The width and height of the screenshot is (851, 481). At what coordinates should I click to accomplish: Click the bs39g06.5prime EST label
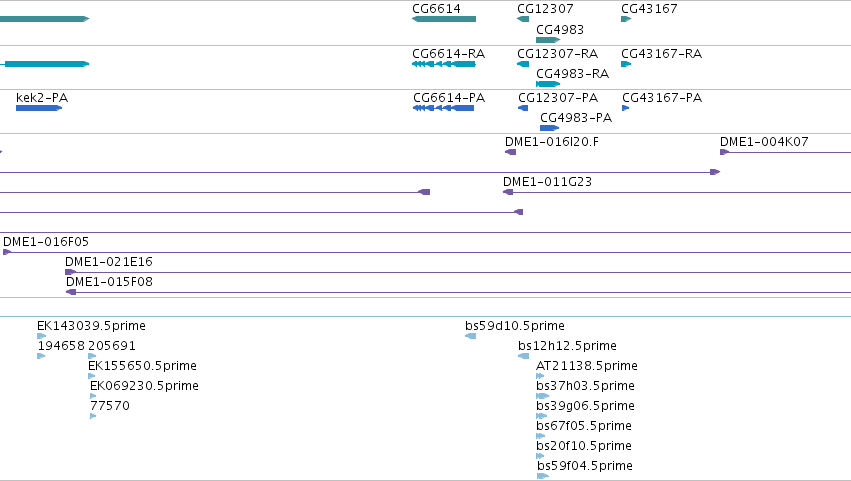click(586, 407)
